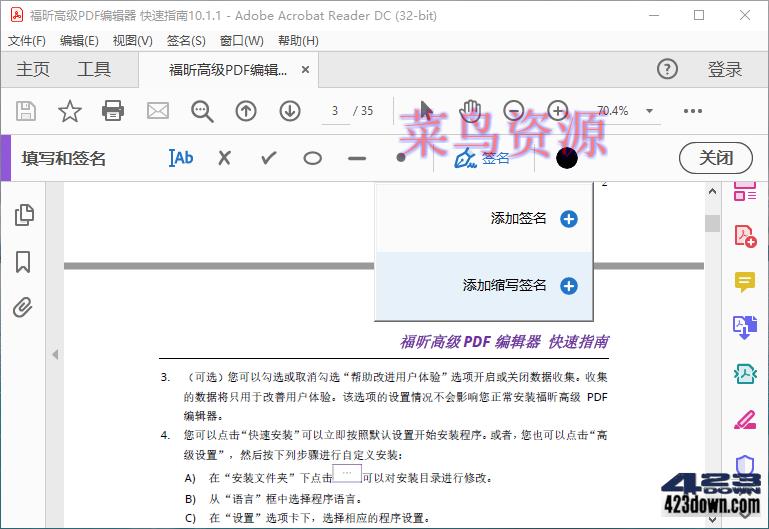Open the Create PDF tool icon

(x=745, y=237)
